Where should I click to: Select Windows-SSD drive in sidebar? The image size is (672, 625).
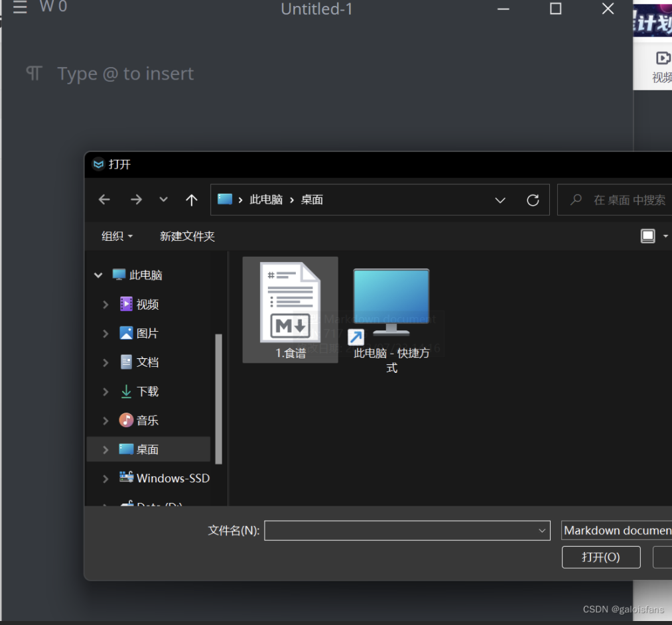[x=172, y=478]
